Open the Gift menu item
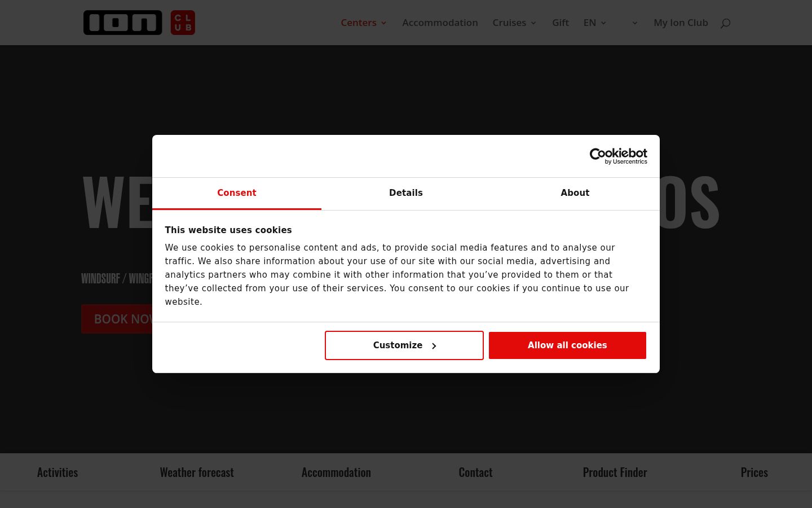812x508 pixels. pos(561,23)
